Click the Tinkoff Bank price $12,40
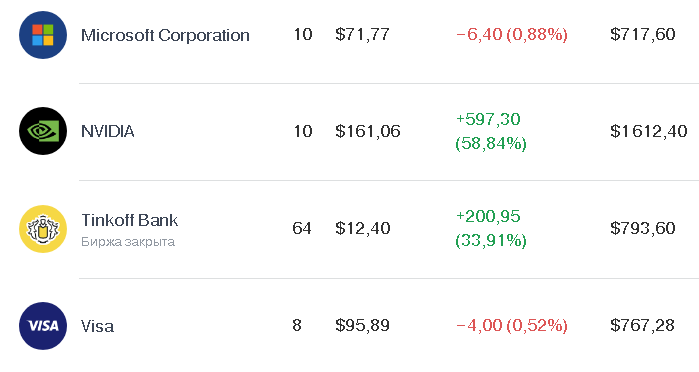699x372 pixels. point(363,228)
